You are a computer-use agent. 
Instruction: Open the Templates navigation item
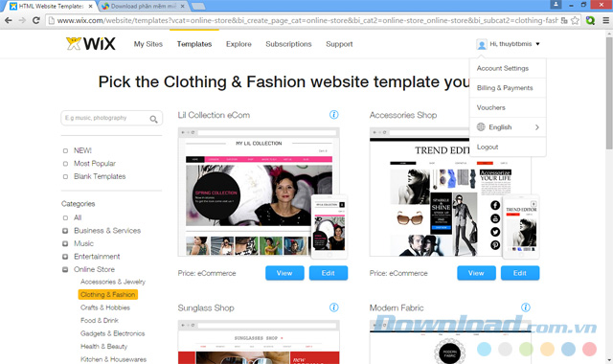coord(194,44)
